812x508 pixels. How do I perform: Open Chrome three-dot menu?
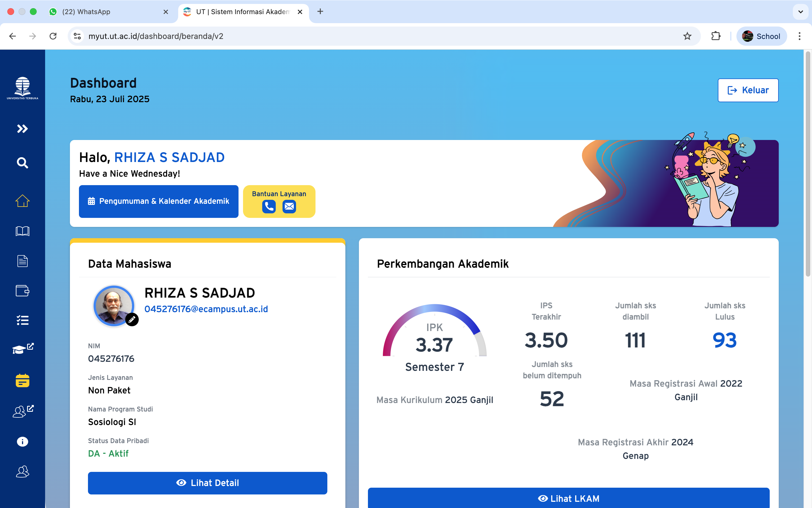click(800, 36)
